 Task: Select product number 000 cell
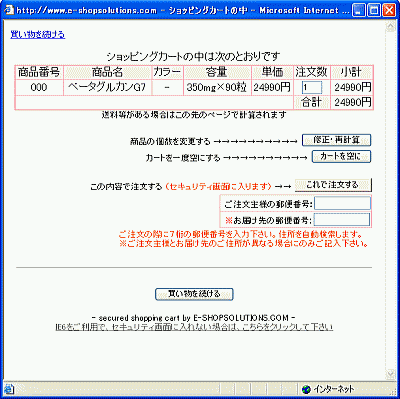[39, 87]
